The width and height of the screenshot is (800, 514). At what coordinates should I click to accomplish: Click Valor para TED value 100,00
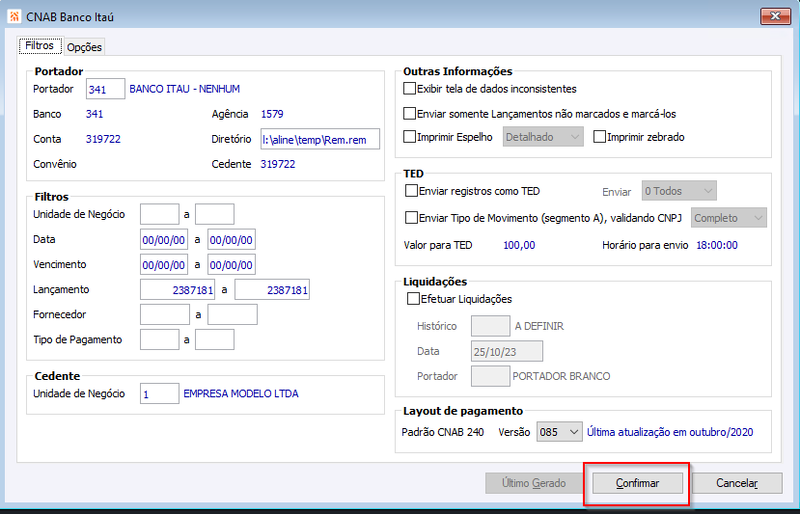pyautogui.click(x=519, y=245)
